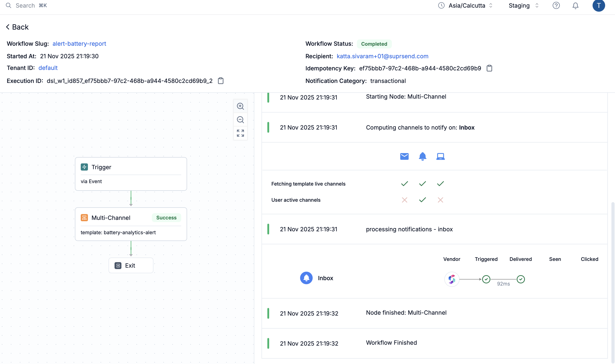Click the SuprSend vendor logo icon
Screen dimensions: 615x364
click(x=451, y=279)
